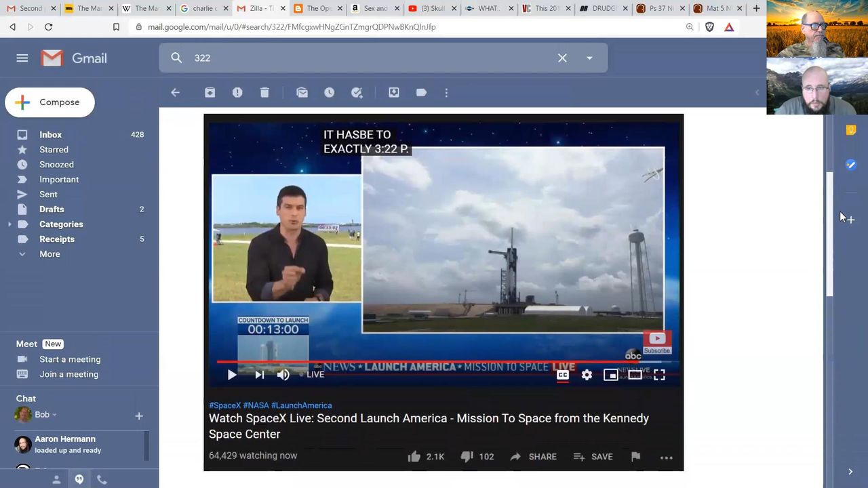Screen dimensions: 868x488
Task: Click the Add to Tasks icon
Action: [357, 93]
